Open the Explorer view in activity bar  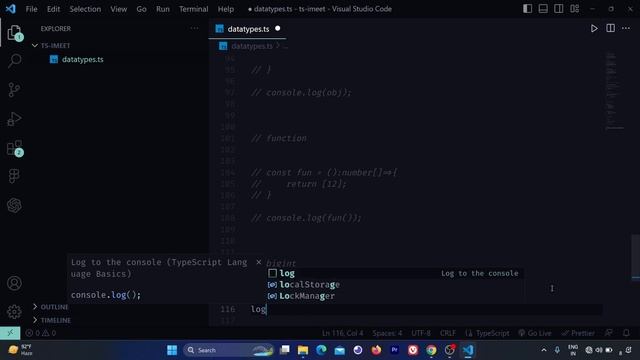[14, 32]
